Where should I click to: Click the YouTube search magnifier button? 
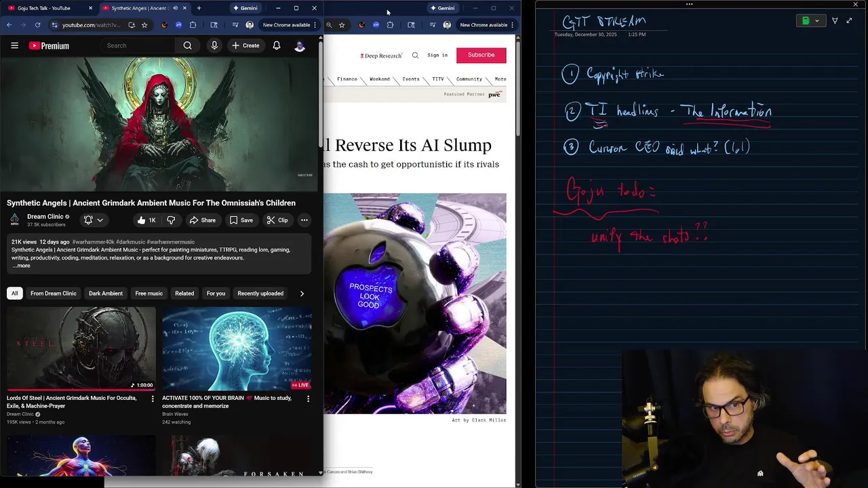tap(188, 45)
